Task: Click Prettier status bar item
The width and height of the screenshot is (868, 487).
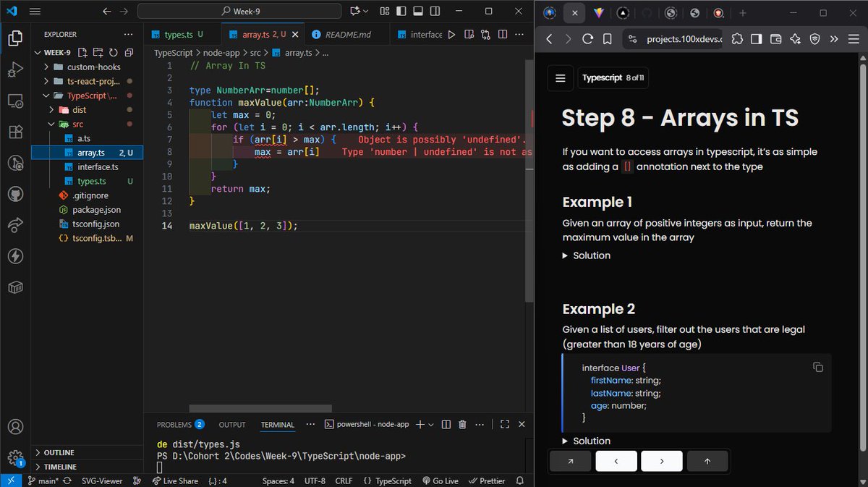Action: (487, 480)
